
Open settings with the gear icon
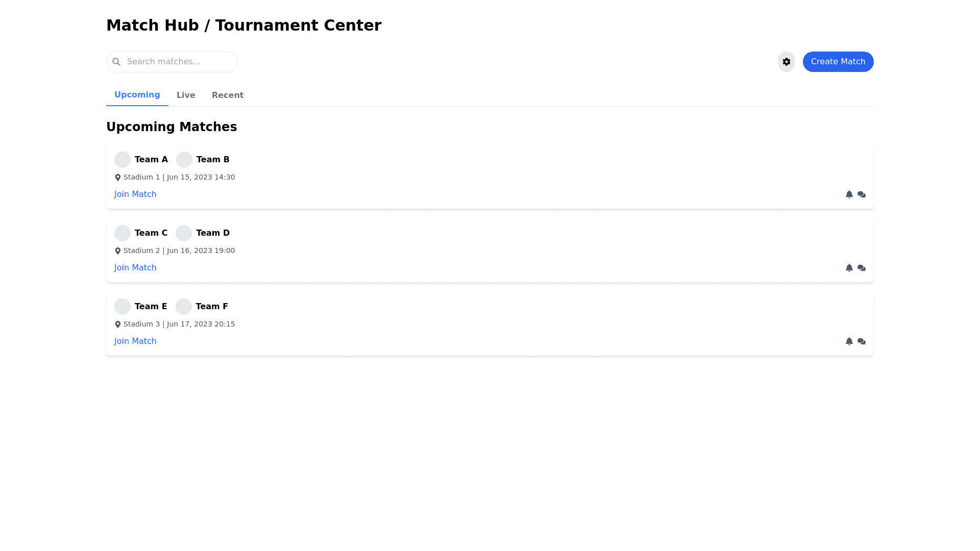(x=786, y=62)
